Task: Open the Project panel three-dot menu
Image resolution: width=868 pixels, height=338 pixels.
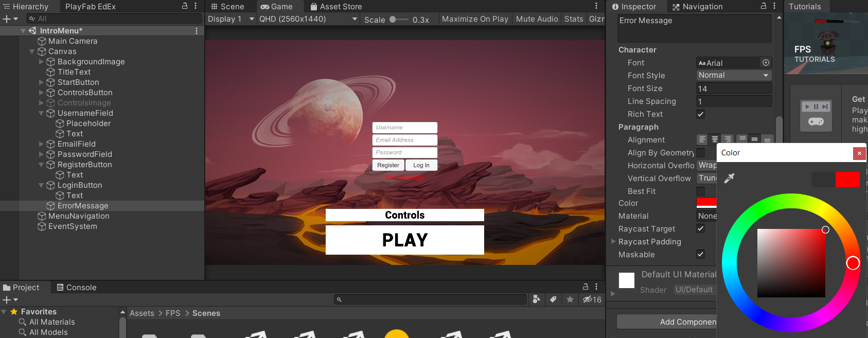Action: (596, 287)
